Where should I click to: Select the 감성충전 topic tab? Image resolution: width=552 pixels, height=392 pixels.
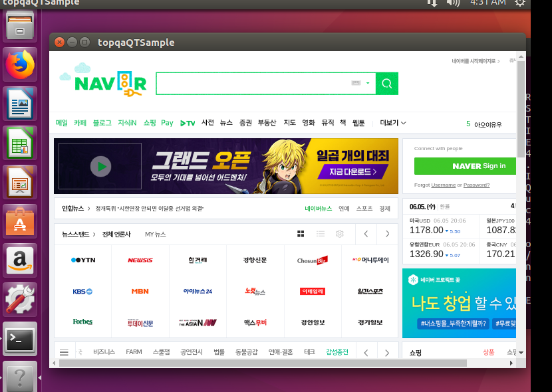337,352
